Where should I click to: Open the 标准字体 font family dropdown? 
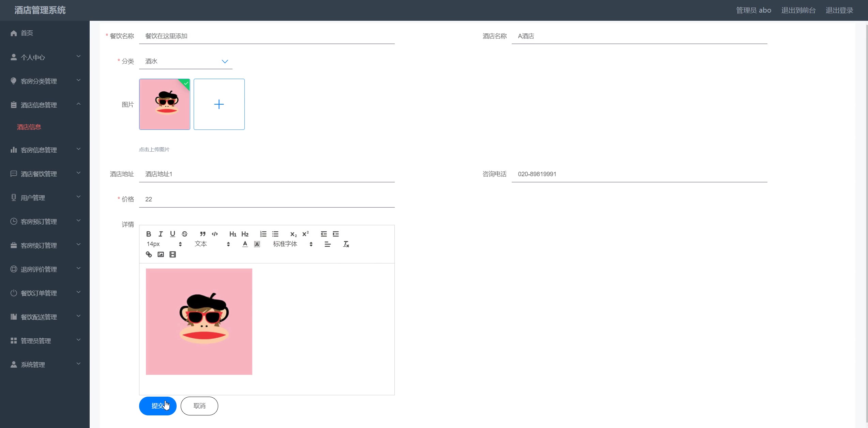pos(293,244)
